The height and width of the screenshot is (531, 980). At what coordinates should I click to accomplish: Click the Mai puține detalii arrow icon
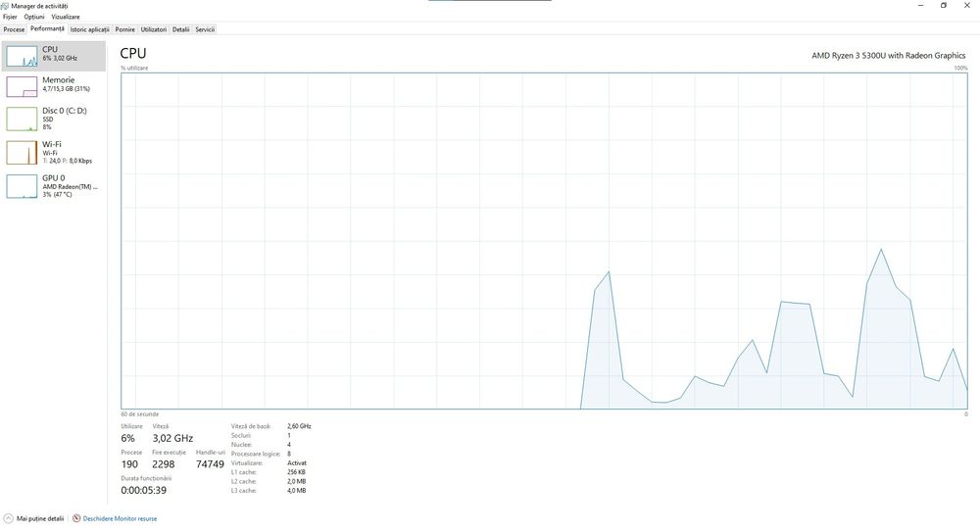[8, 518]
